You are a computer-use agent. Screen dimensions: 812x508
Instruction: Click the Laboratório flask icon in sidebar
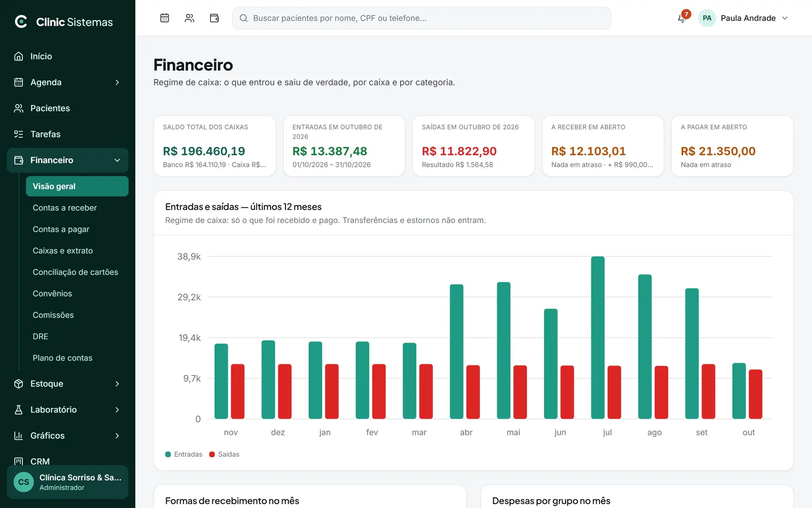pos(19,409)
